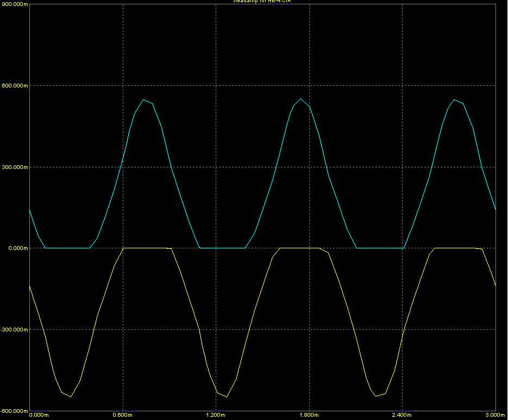
Task: Click the third yellow waveform trough
Action: [376, 396]
